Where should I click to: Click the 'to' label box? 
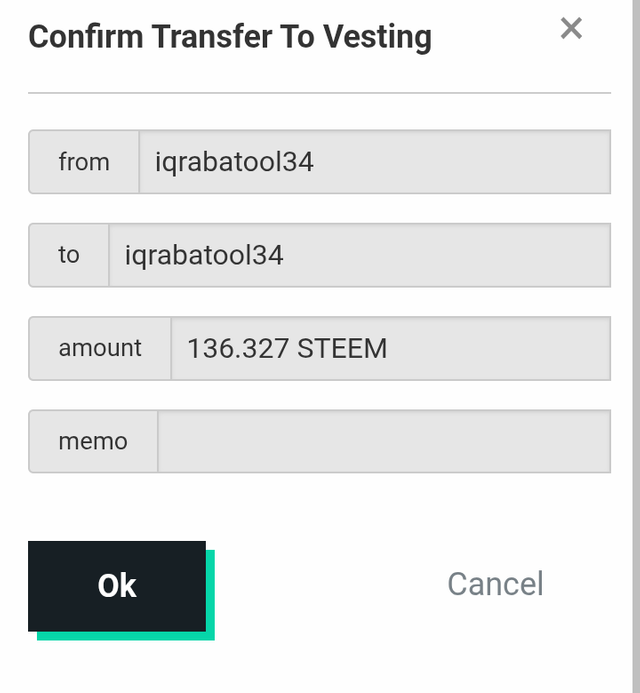[69, 255]
